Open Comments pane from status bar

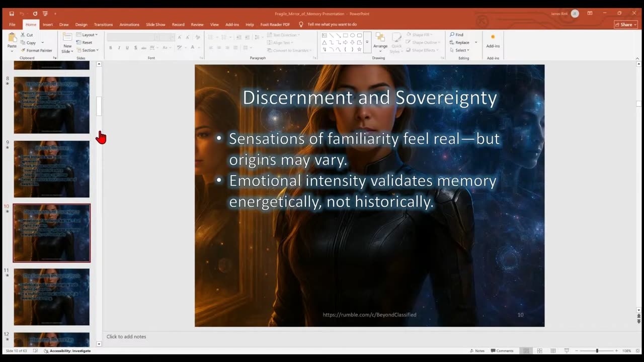pos(502,350)
